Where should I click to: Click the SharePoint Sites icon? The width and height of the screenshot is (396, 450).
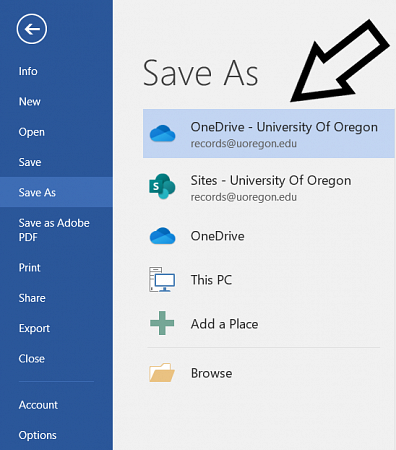(x=162, y=186)
